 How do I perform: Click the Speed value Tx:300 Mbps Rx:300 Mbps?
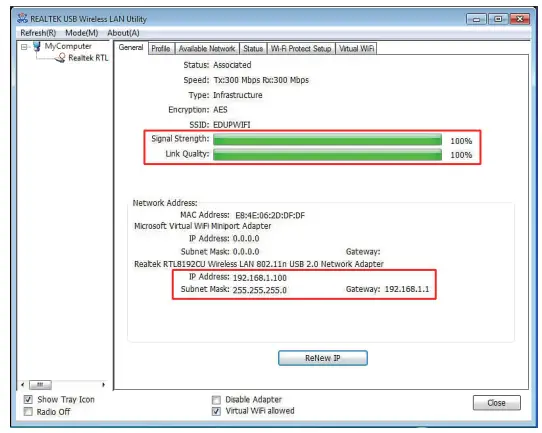[x=261, y=80]
